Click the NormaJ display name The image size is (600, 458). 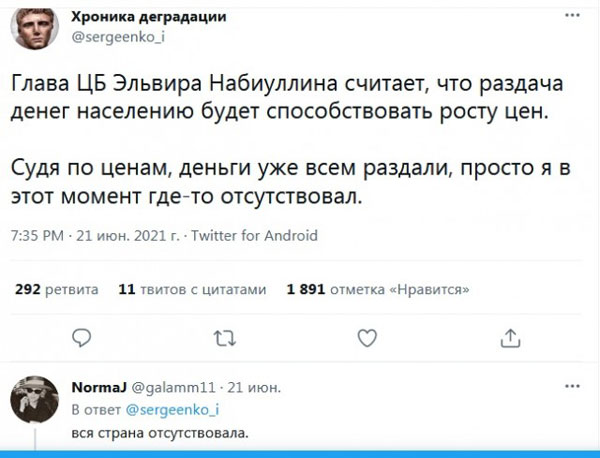pos(98,387)
